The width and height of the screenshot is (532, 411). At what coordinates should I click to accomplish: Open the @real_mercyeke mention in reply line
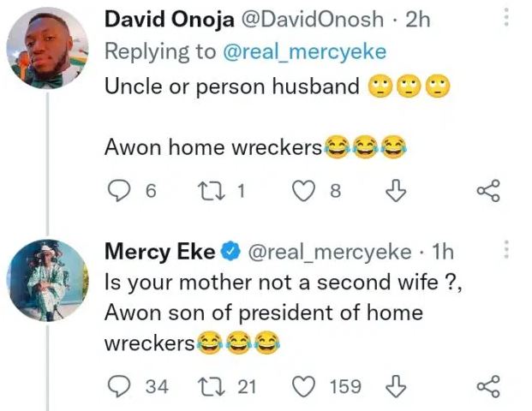click(x=305, y=51)
